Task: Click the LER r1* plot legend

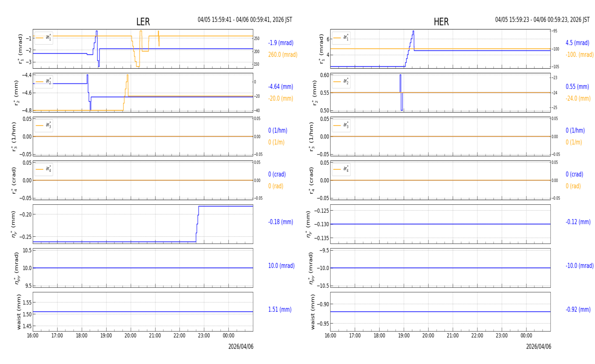Action: pyautogui.click(x=44, y=38)
